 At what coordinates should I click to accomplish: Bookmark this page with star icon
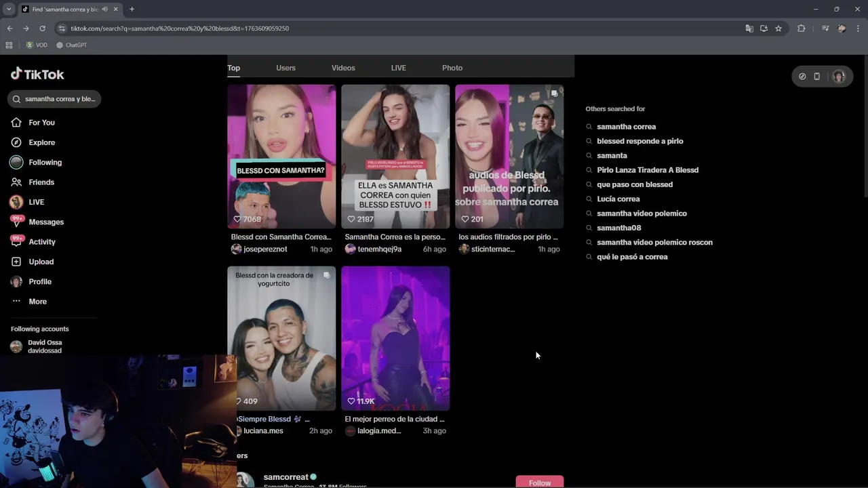[x=778, y=28]
